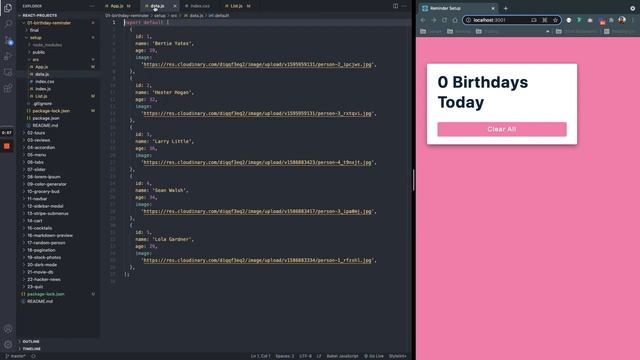Click the Go Live status bar button

(373, 356)
